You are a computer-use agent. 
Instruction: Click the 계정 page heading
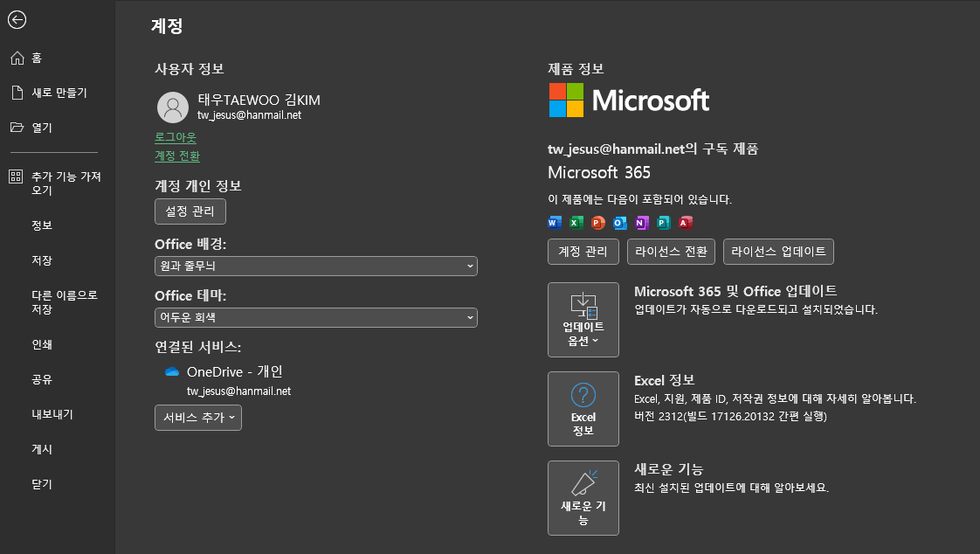(167, 26)
